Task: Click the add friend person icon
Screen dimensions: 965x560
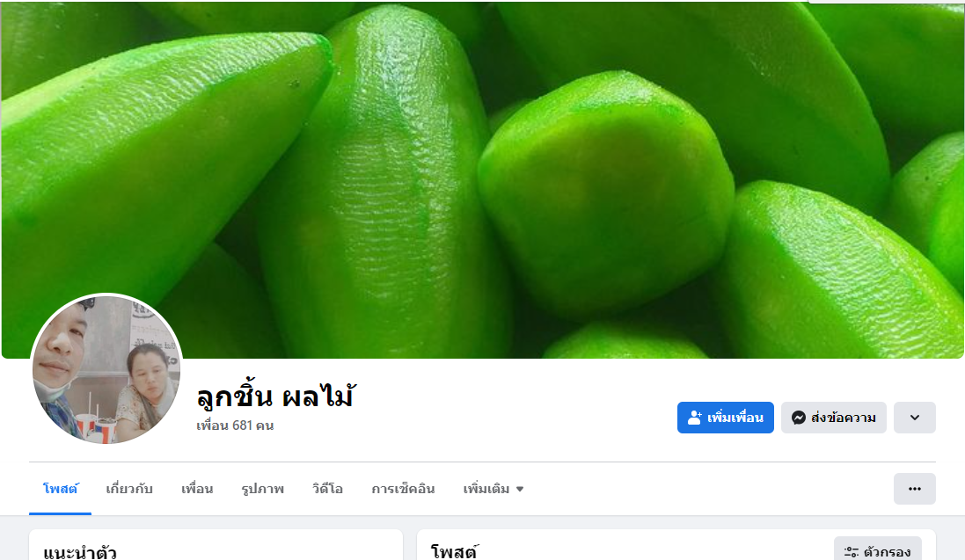Action: point(694,418)
